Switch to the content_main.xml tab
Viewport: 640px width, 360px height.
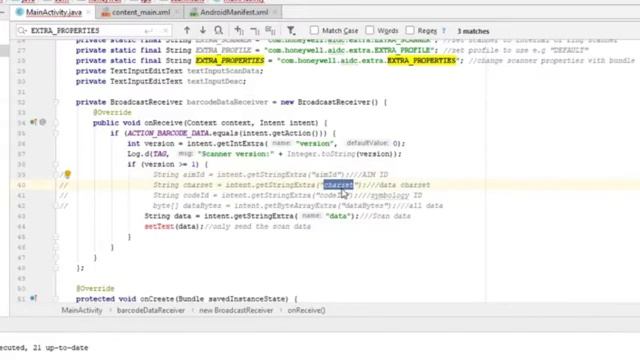point(141,12)
